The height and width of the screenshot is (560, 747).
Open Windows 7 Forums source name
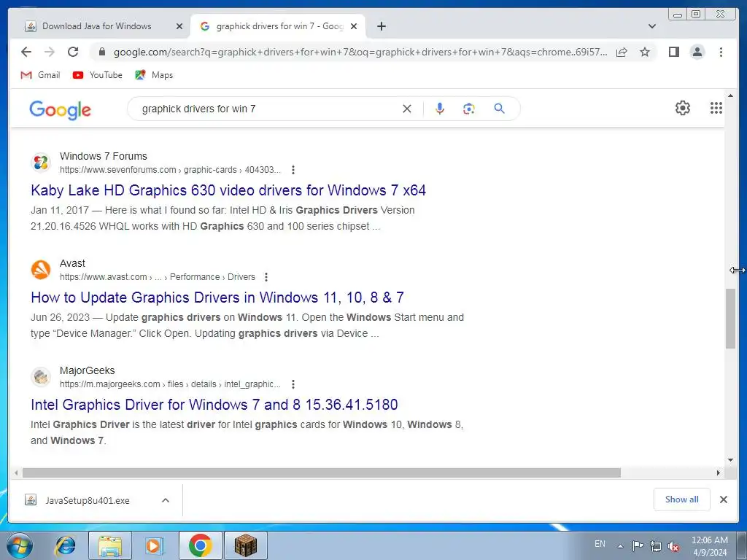coord(104,156)
